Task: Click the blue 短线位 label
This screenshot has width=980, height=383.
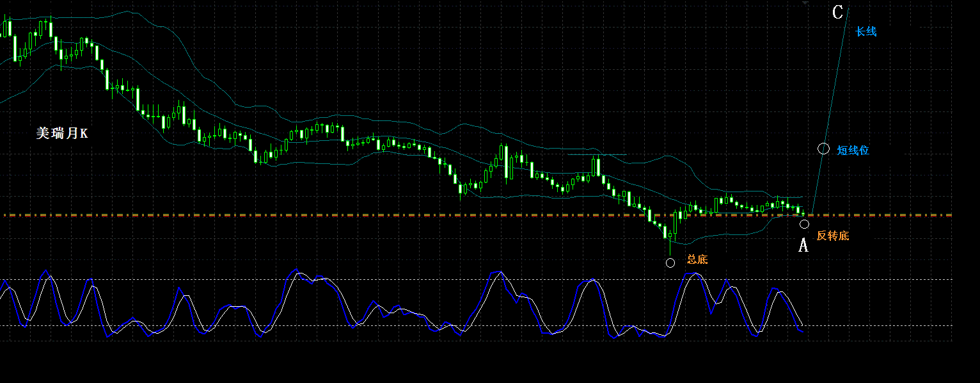Action: [x=853, y=151]
